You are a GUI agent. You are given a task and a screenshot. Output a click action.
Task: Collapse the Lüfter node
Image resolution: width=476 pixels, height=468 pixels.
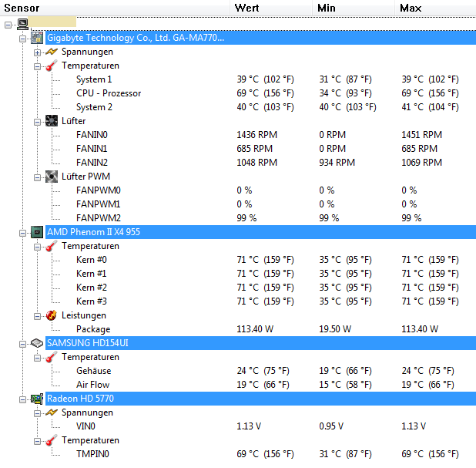37,122
